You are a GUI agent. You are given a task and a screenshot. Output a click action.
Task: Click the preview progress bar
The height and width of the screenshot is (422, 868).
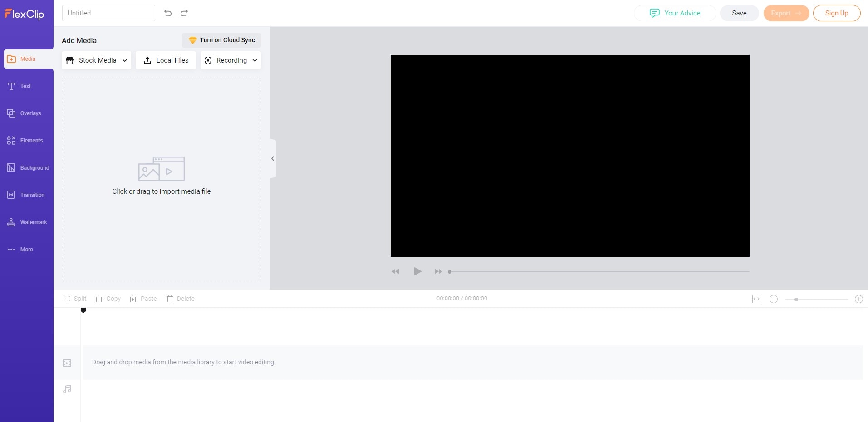point(598,272)
